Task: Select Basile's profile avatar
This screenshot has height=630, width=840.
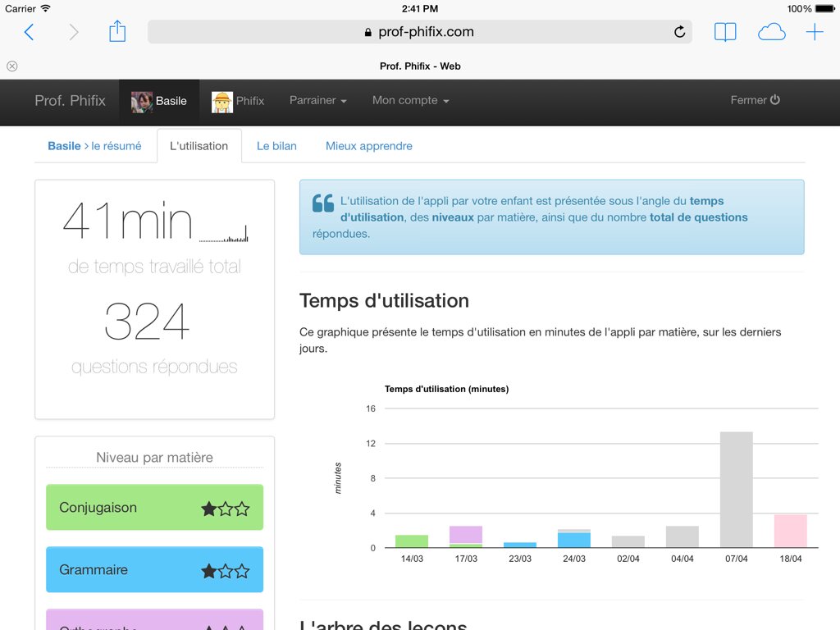Action: pos(142,101)
